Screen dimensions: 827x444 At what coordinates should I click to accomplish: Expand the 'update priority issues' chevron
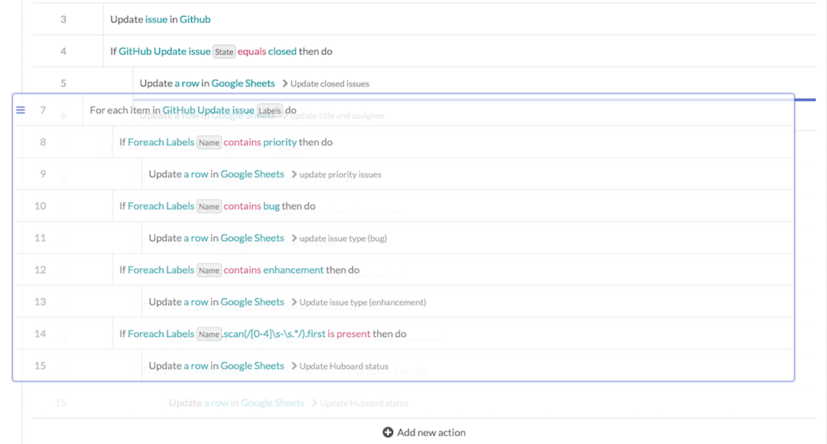tap(294, 174)
